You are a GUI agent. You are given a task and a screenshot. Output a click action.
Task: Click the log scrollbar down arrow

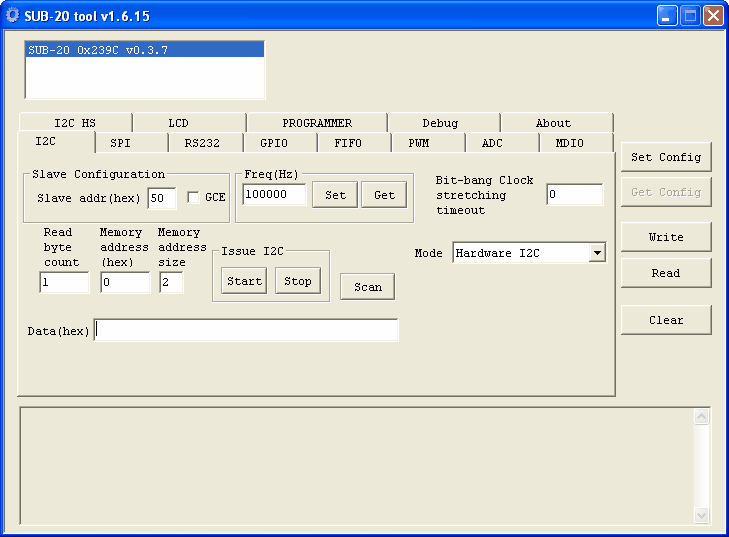point(701,515)
